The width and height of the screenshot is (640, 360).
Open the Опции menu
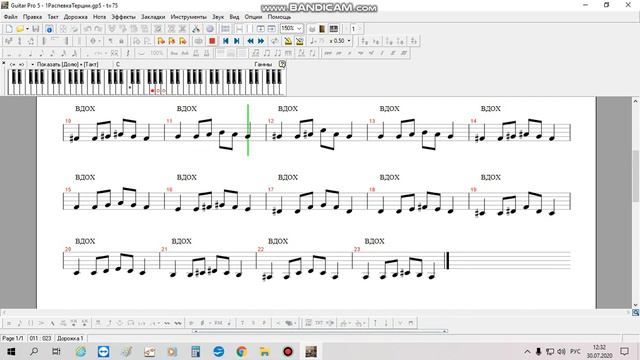[x=253, y=17]
